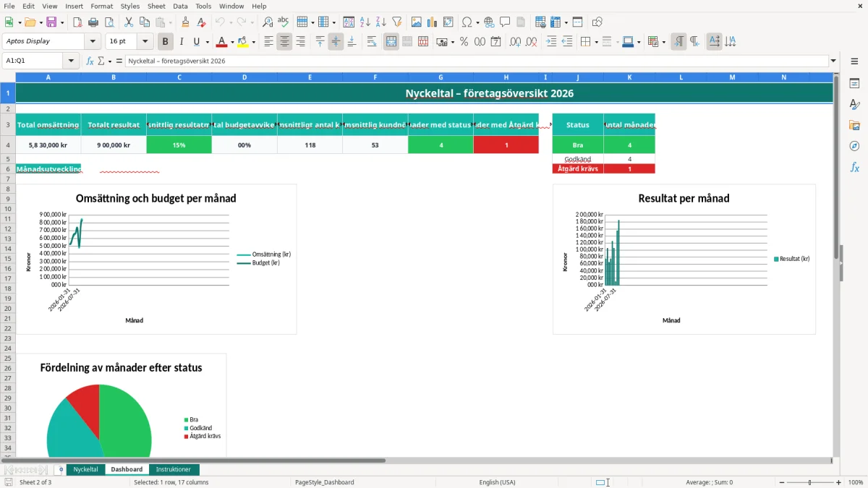Toggle center horizontal alignment

tap(284, 42)
